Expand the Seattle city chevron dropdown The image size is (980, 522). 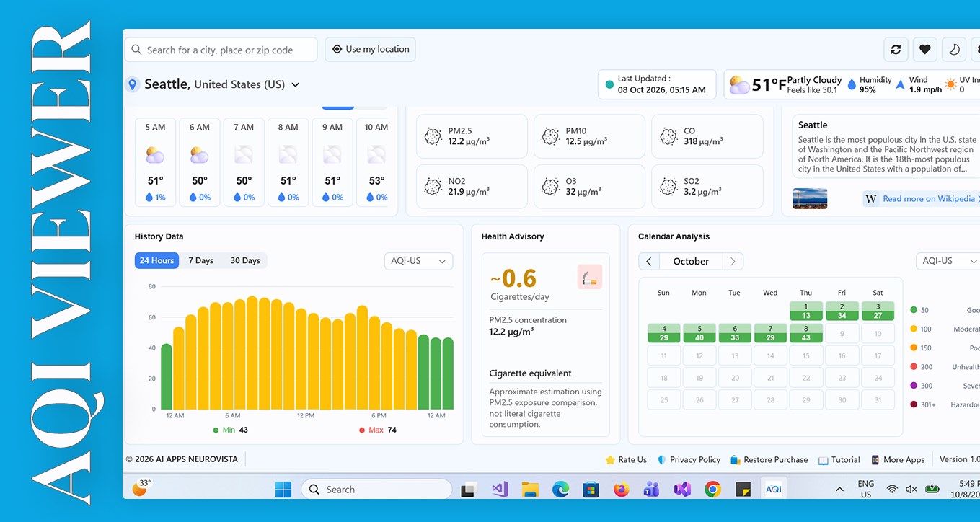(x=295, y=84)
